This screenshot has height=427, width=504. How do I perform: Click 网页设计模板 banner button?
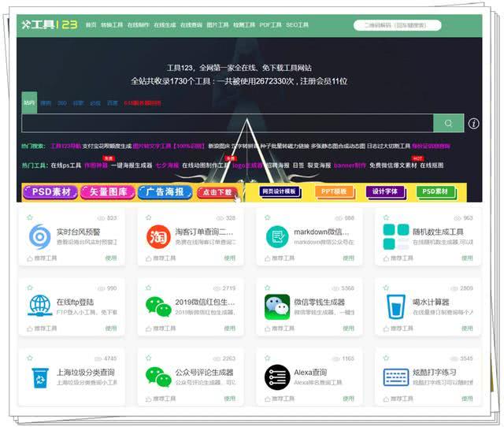[279, 191]
